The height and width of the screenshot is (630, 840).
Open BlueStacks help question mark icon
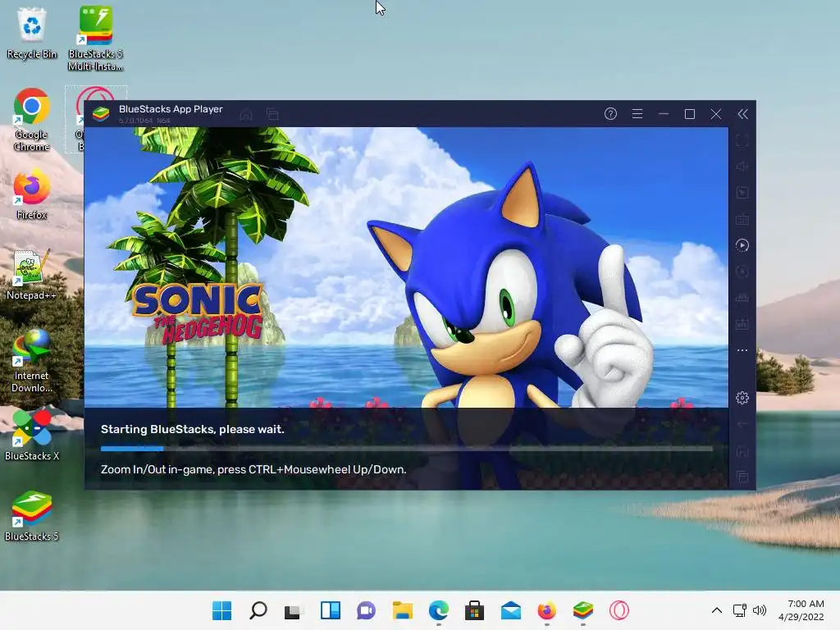[x=610, y=113]
